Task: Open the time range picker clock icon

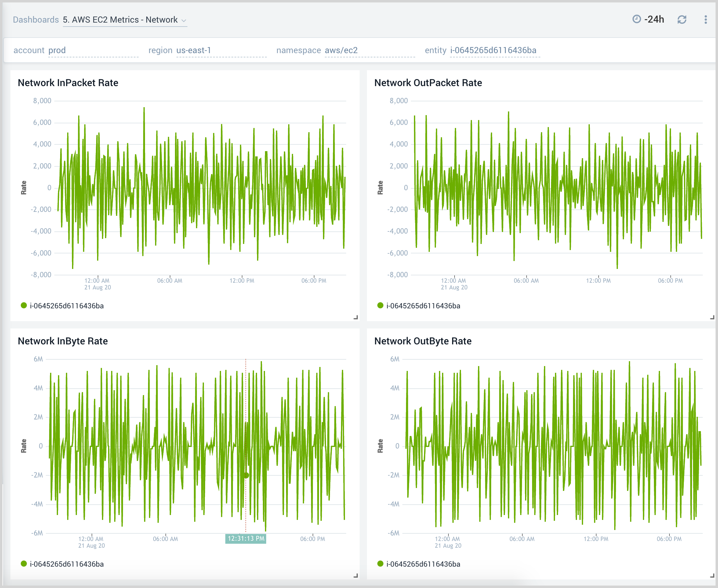Action: pos(636,19)
